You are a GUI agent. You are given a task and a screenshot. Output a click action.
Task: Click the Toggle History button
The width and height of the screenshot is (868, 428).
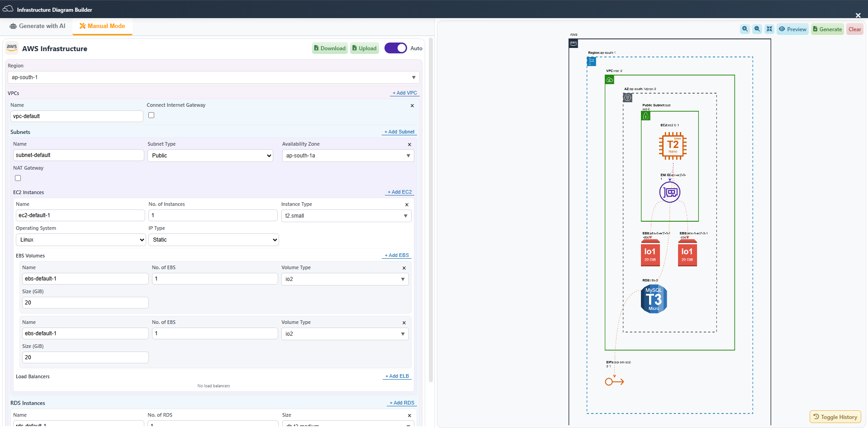(835, 417)
